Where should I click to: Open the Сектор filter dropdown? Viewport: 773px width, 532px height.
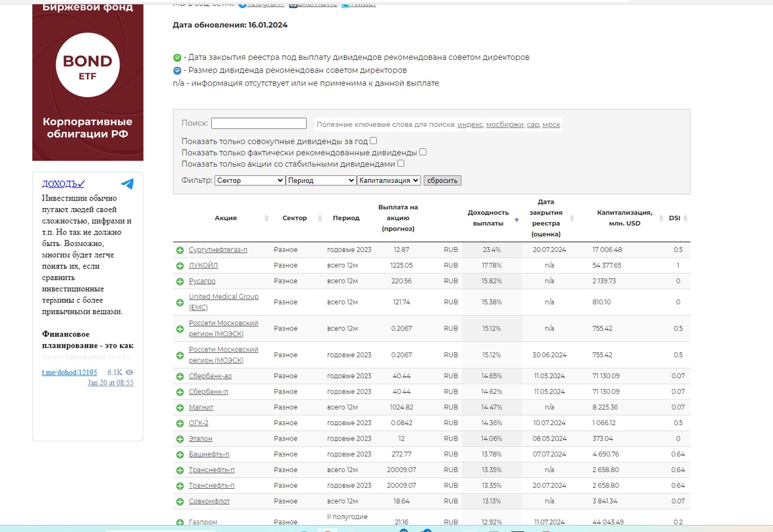point(250,180)
